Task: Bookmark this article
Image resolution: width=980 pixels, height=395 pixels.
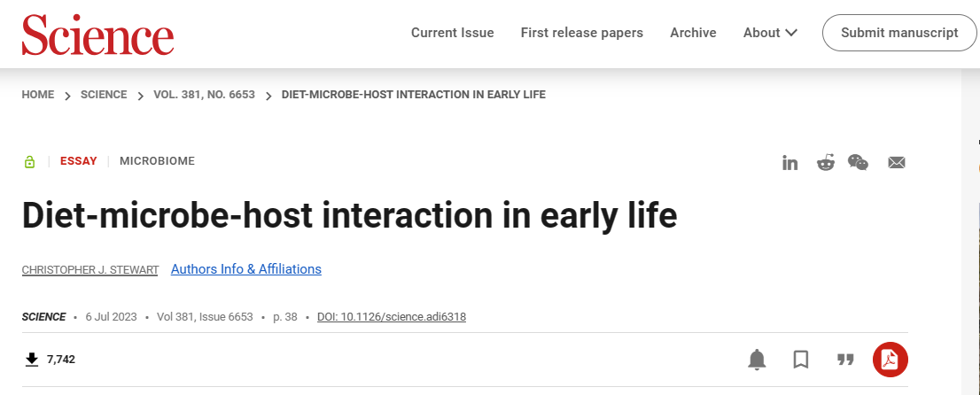Action: click(x=801, y=360)
